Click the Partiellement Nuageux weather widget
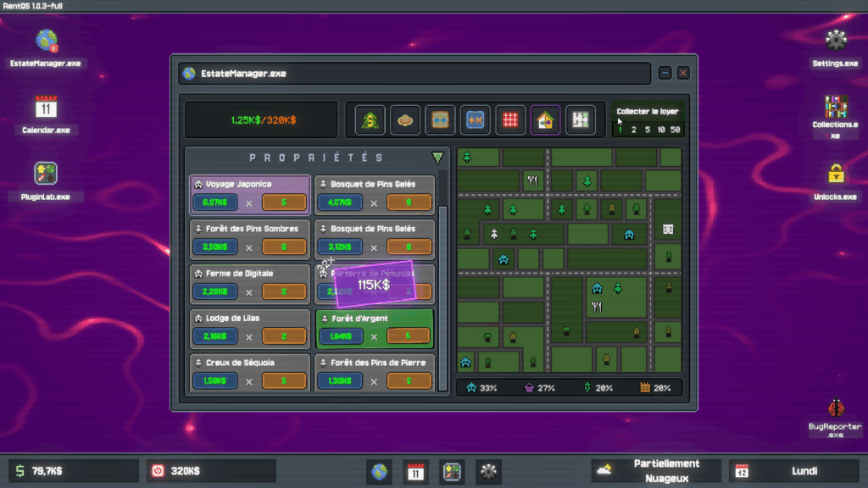The width and height of the screenshot is (868, 488). tap(656, 471)
